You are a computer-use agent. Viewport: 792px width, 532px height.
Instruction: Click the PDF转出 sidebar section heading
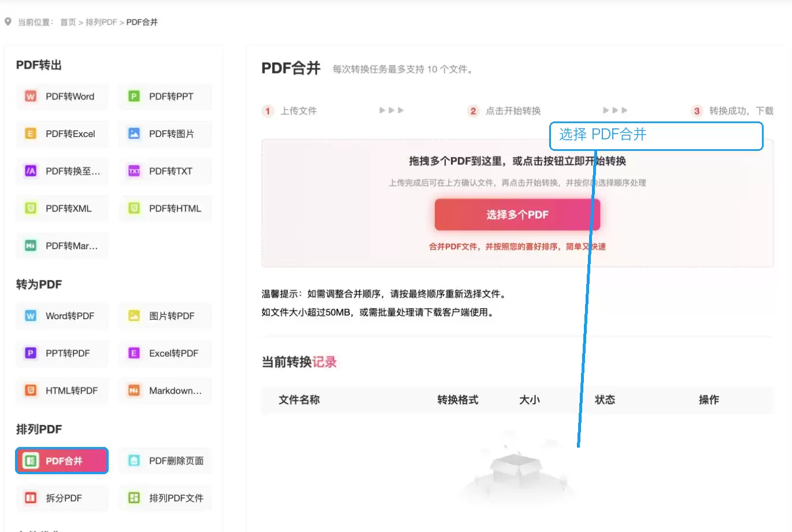(x=39, y=65)
